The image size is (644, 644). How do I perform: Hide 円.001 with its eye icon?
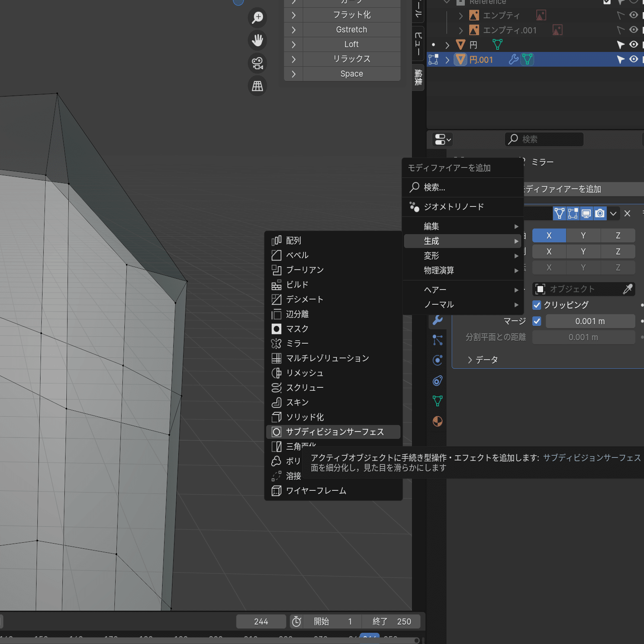pyautogui.click(x=634, y=59)
